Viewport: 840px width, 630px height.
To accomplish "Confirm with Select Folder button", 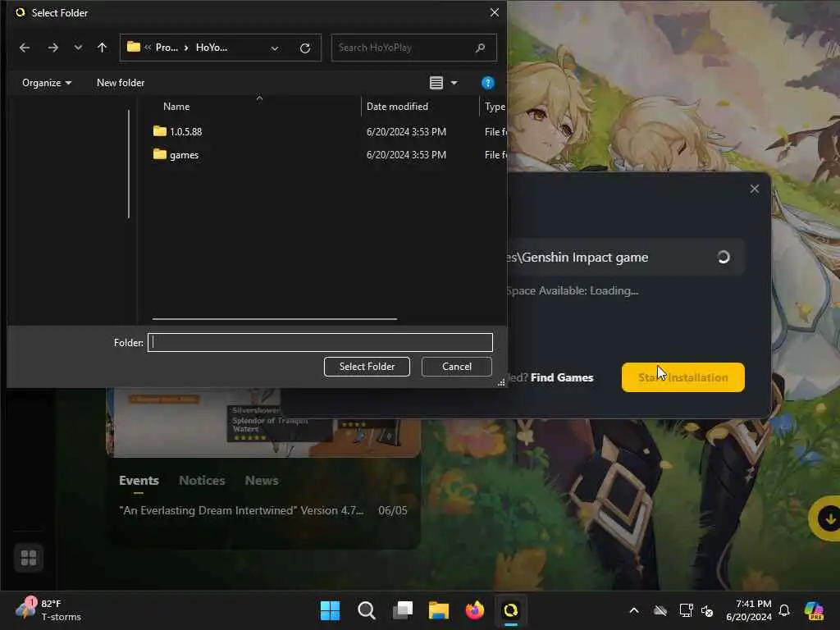I will pos(367,367).
